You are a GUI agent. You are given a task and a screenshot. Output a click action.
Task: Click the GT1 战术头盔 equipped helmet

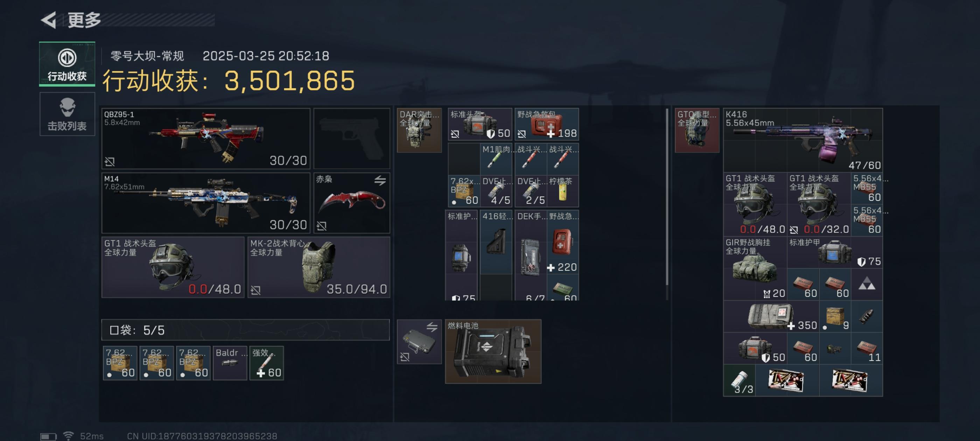pyautogui.click(x=173, y=267)
